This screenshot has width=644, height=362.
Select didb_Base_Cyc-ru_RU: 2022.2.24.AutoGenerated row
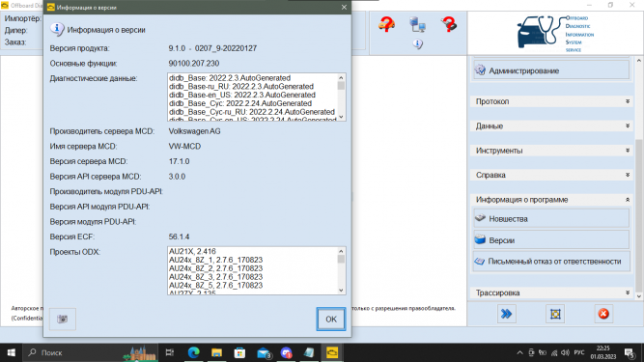click(x=252, y=112)
